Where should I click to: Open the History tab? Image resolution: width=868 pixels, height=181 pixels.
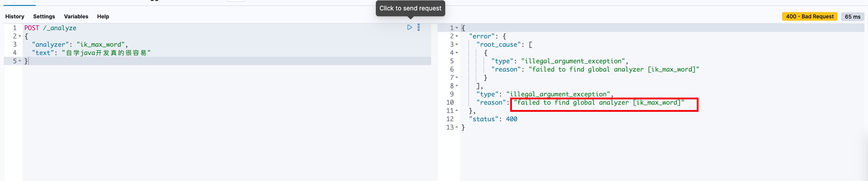pos(15,17)
